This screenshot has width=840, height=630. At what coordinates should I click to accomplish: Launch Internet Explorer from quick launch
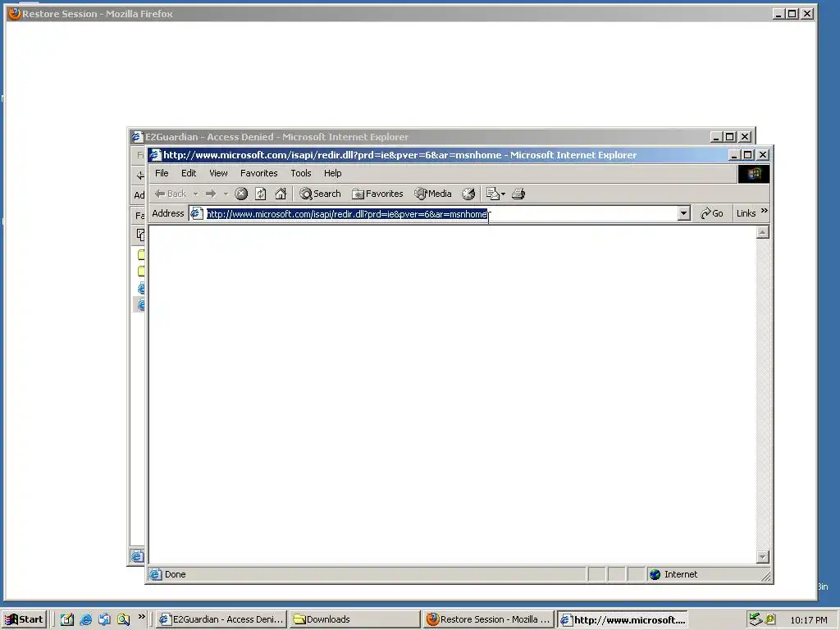point(85,619)
